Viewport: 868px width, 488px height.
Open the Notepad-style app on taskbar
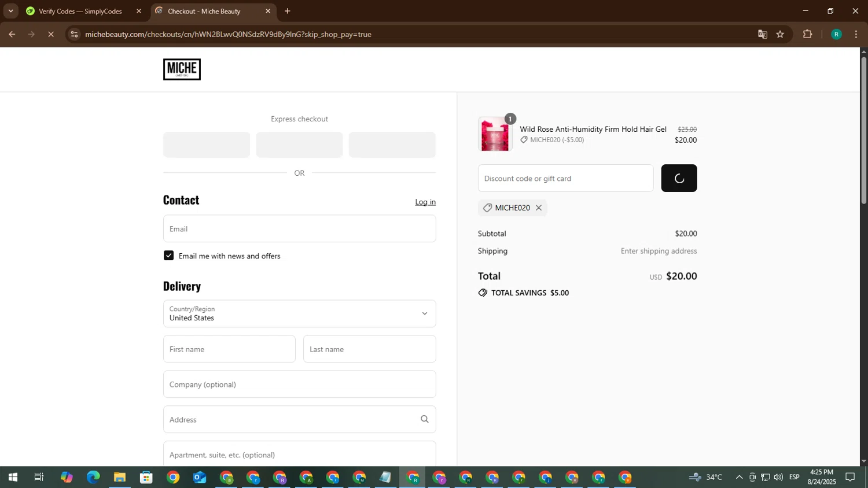pos(386,477)
